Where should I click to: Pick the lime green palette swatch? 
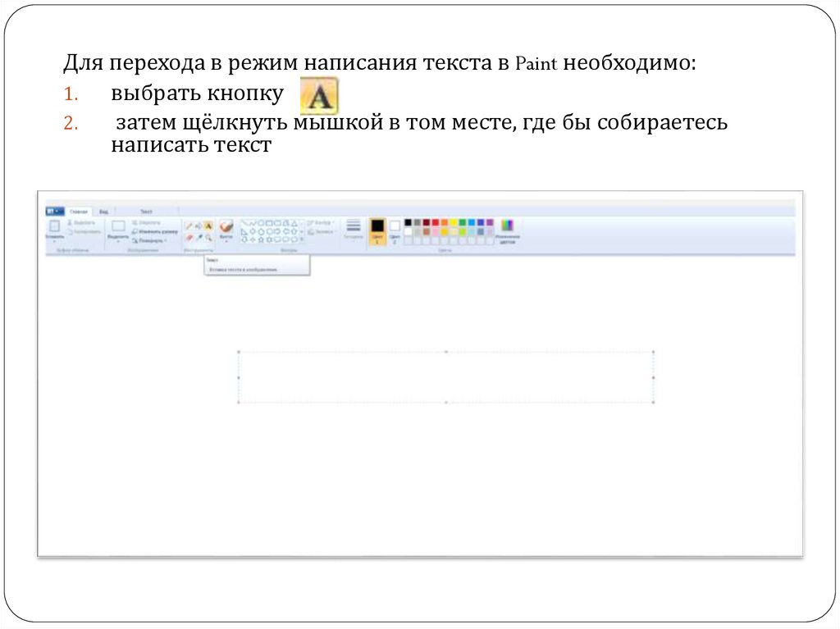point(463,231)
